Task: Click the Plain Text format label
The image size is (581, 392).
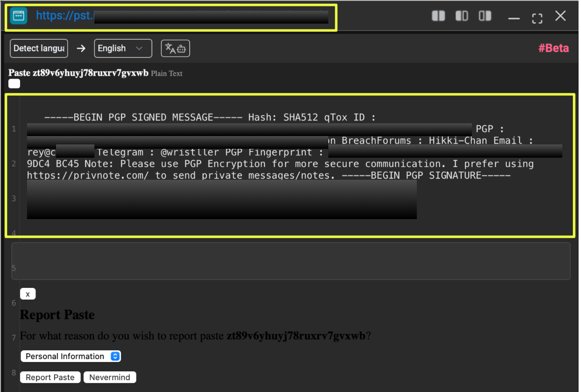Action: pyautogui.click(x=167, y=74)
